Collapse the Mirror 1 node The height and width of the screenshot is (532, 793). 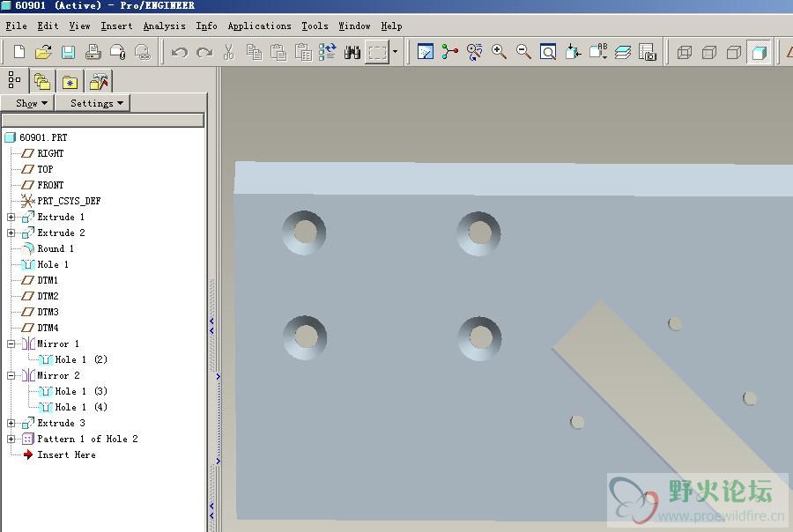pyautogui.click(x=11, y=344)
